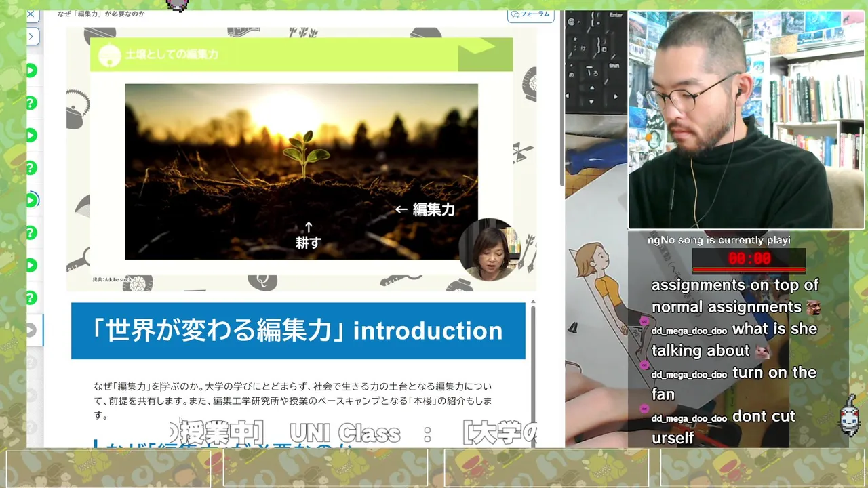Image resolution: width=868 pixels, height=488 pixels.
Task: Open the first green play lesson icon
Action: (31, 70)
